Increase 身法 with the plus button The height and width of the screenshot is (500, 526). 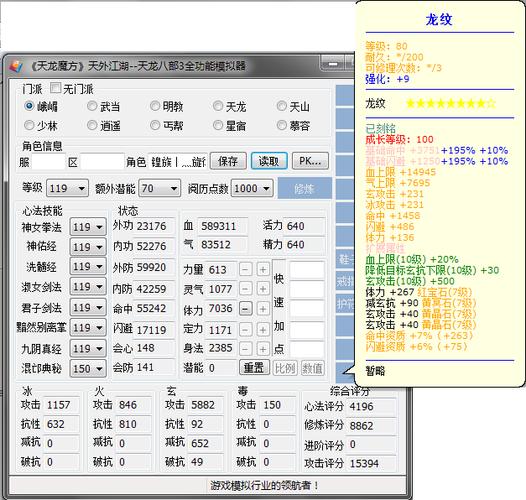(263, 349)
